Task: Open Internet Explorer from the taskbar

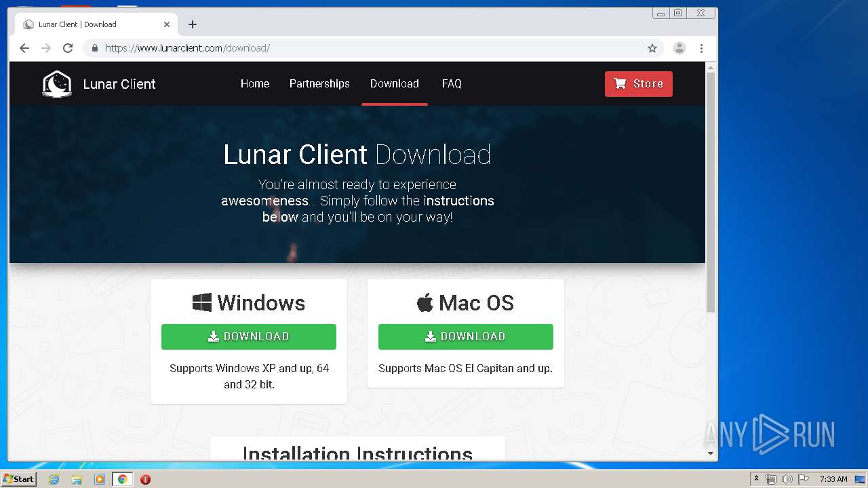Action: [x=54, y=479]
